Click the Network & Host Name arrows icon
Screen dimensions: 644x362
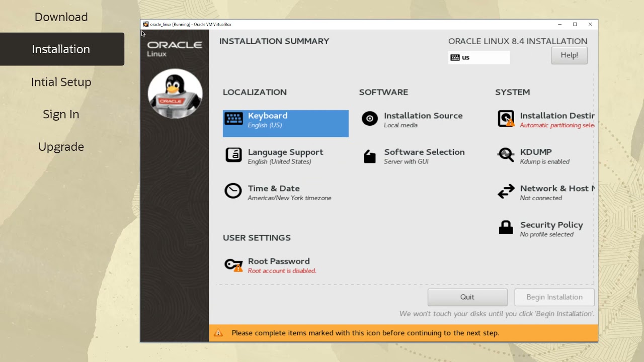(506, 192)
